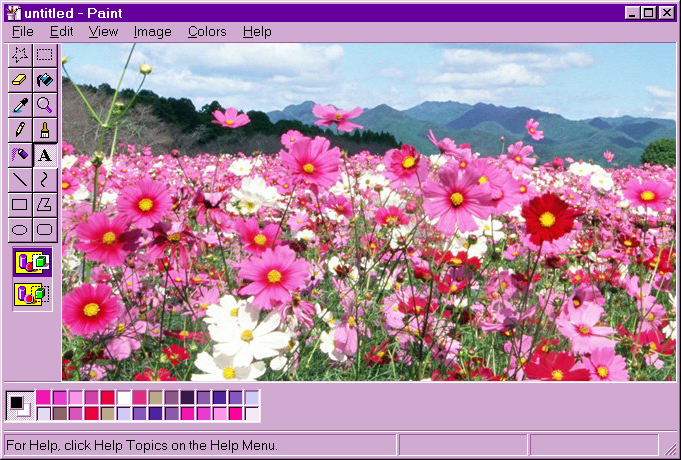Pick the darkest plum purple palette swatch

pyautogui.click(x=188, y=397)
